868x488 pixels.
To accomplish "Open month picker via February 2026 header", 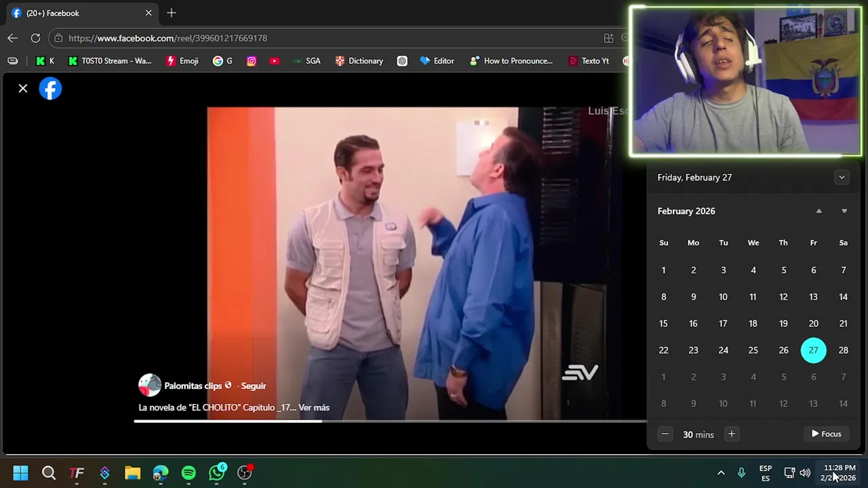I will pyautogui.click(x=686, y=211).
